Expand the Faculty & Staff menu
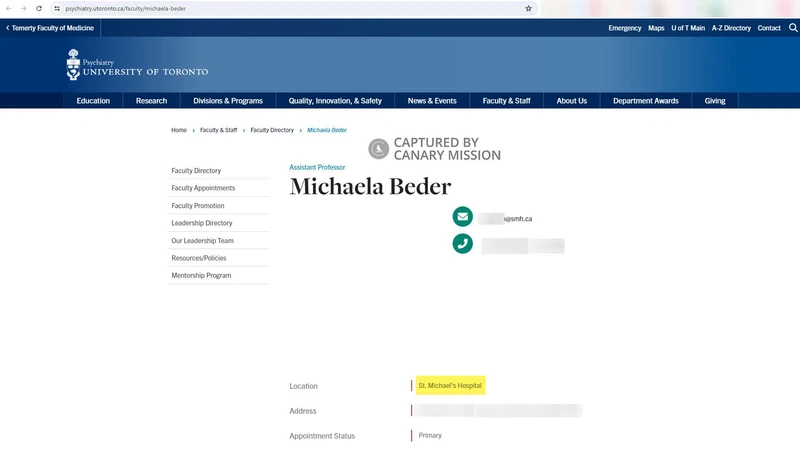This screenshot has height=458, width=800. pos(506,101)
